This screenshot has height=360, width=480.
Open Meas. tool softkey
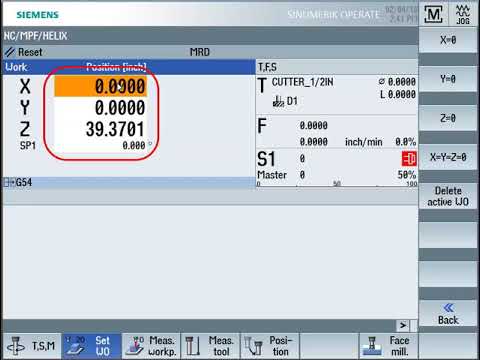[211, 346]
